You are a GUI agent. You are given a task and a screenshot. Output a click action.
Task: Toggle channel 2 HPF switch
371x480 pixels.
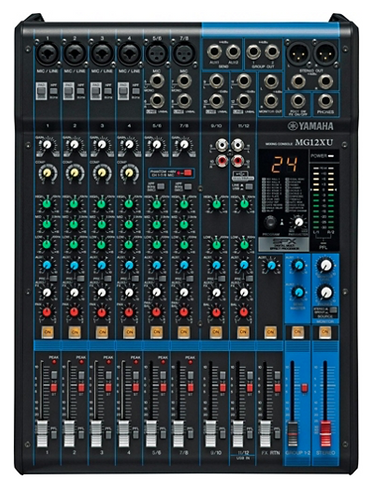[x=81, y=90]
